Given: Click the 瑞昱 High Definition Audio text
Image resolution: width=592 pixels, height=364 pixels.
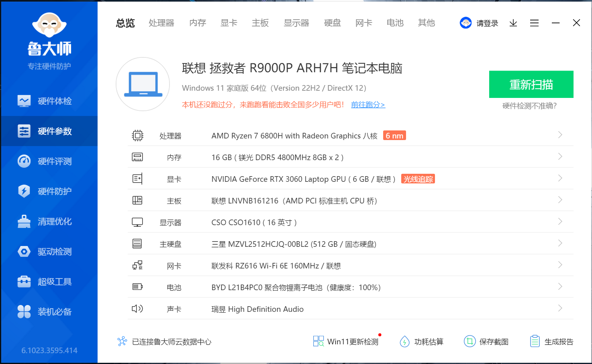Looking at the screenshot, I should (x=257, y=309).
